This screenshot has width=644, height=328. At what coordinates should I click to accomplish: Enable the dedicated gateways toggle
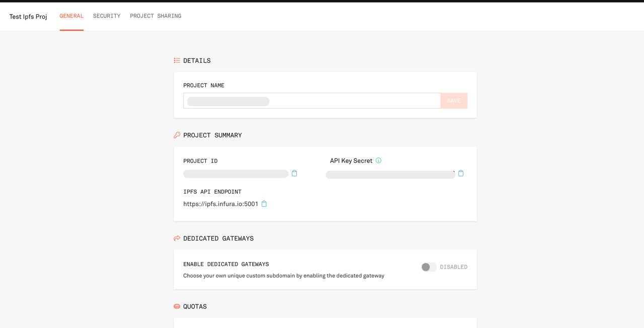pyautogui.click(x=429, y=267)
